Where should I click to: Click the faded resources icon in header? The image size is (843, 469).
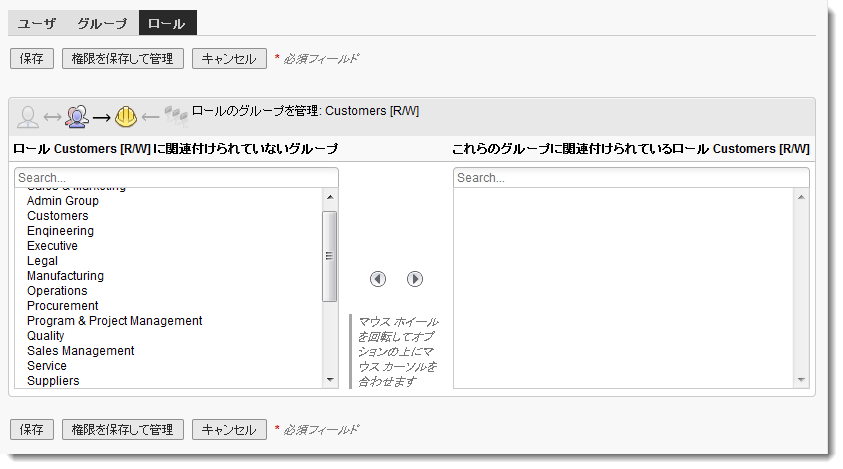[176, 116]
